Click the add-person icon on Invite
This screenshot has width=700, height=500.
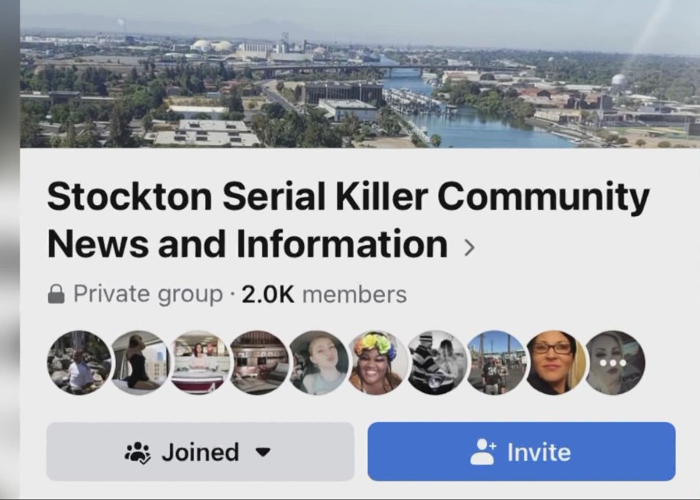click(483, 452)
